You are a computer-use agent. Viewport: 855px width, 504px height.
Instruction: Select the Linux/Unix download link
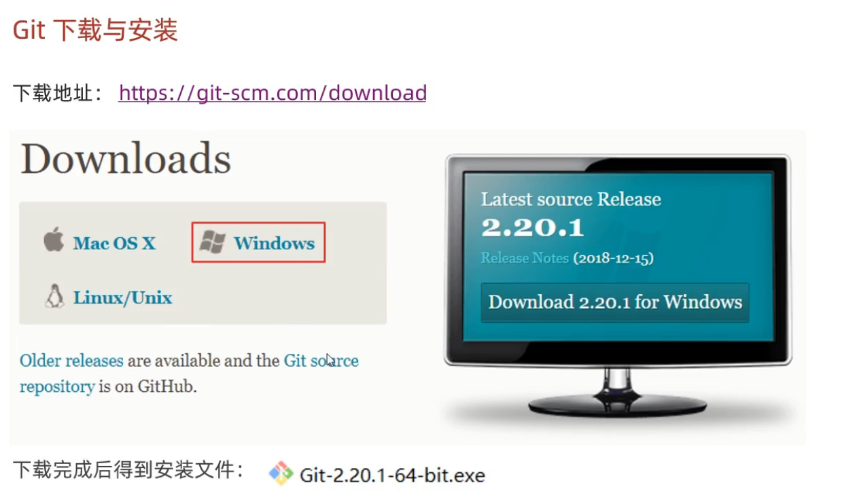pyautogui.click(x=123, y=298)
